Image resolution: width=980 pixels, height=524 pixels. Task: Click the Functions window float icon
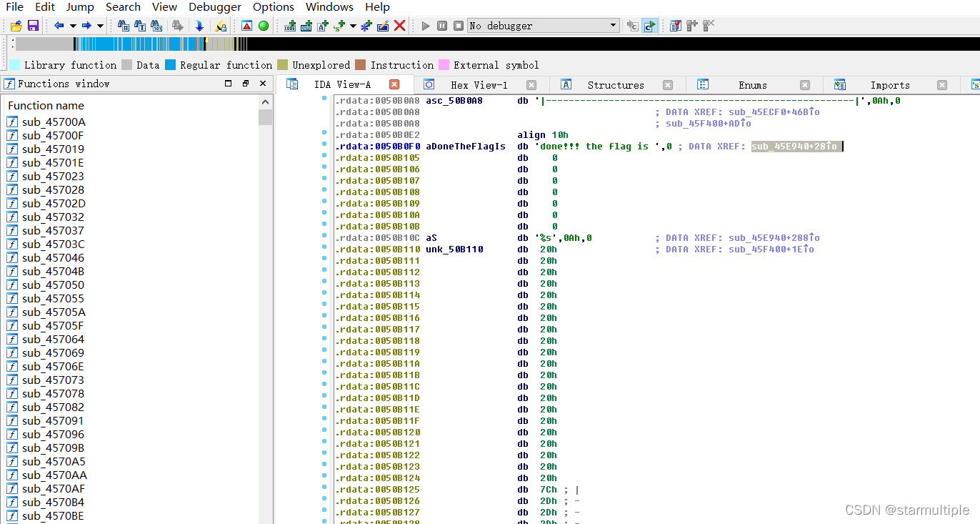coord(246,84)
